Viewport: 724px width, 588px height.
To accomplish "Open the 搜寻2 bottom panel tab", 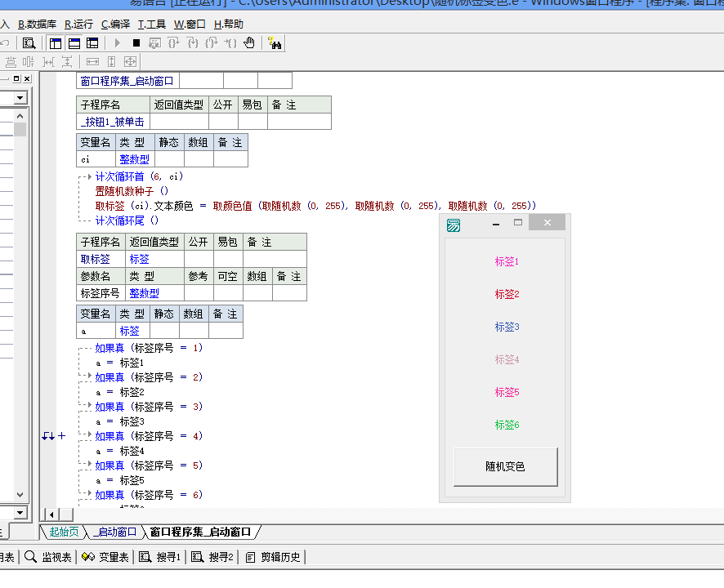I will coord(212,557).
